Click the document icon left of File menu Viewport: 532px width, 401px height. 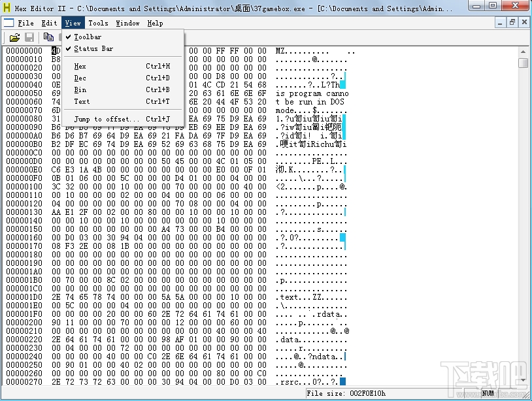[x=8, y=22]
